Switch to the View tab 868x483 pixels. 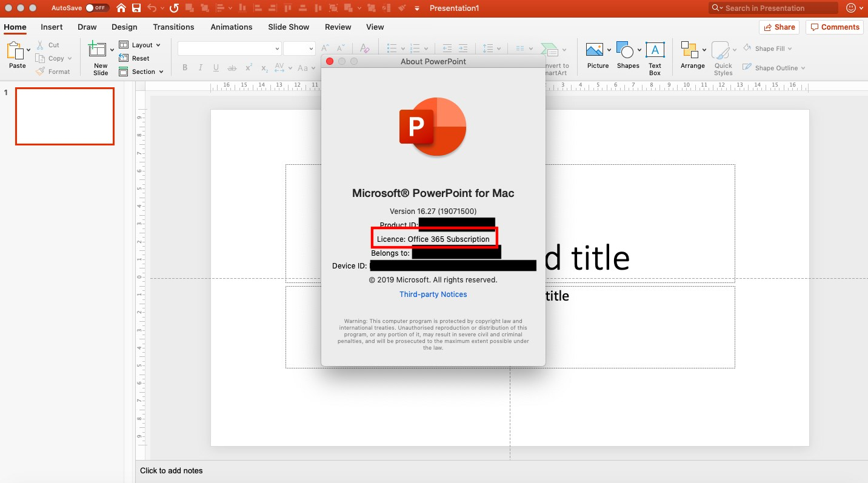[375, 27]
